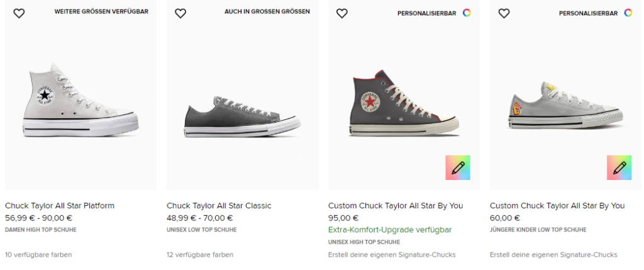This screenshot has width=644, height=270.
Task: Click '10 verfügbare farben' under Platform shoe
Action: pos(38,255)
